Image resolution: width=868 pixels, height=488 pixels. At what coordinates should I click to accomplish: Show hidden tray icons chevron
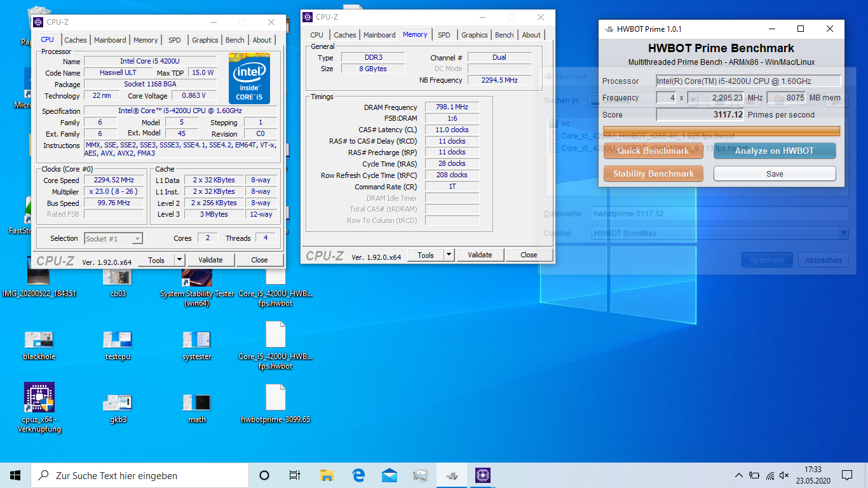pyautogui.click(x=739, y=475)
